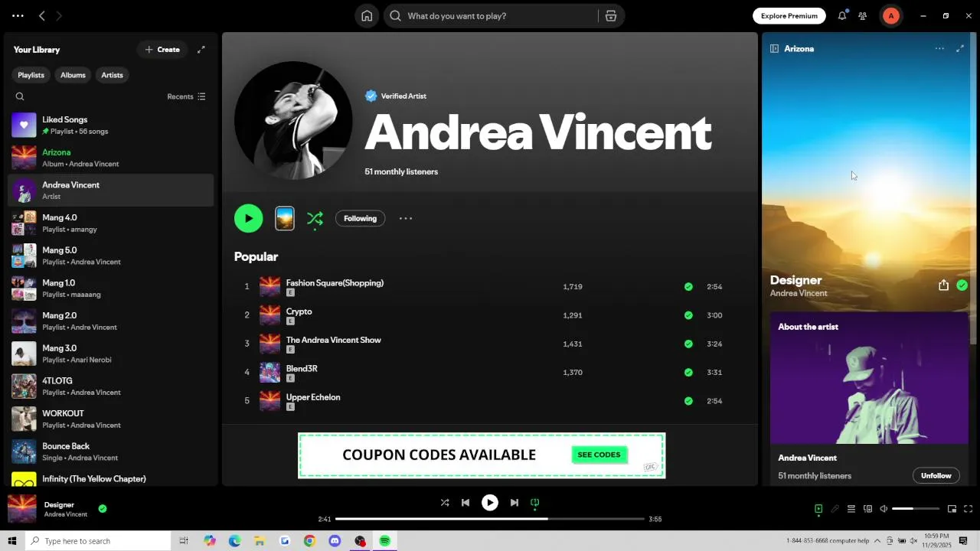Viewport: 980px width, 551px height.
Task: Toggle repeat-one in player controls
Action: pos(535,503)
